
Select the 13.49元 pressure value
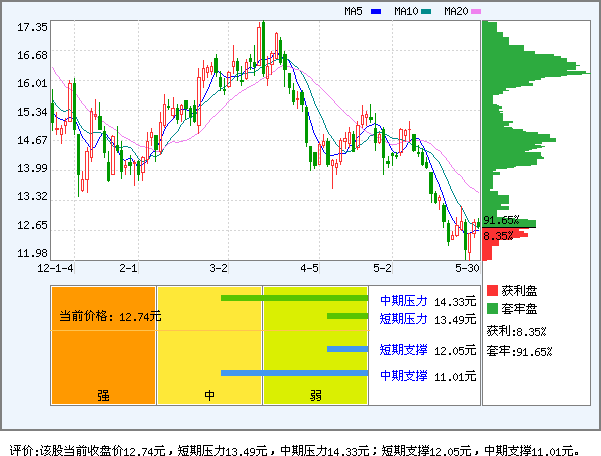455,320
